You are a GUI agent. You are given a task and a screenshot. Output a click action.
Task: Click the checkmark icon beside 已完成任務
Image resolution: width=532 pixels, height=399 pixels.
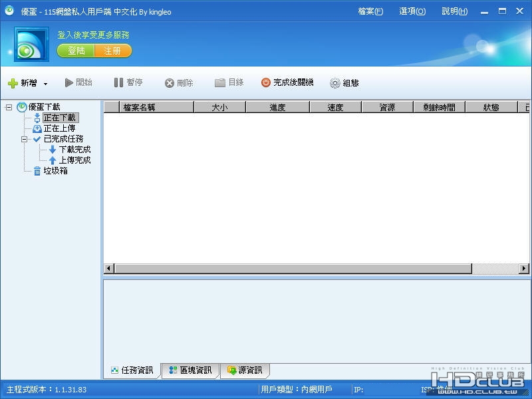37,139
